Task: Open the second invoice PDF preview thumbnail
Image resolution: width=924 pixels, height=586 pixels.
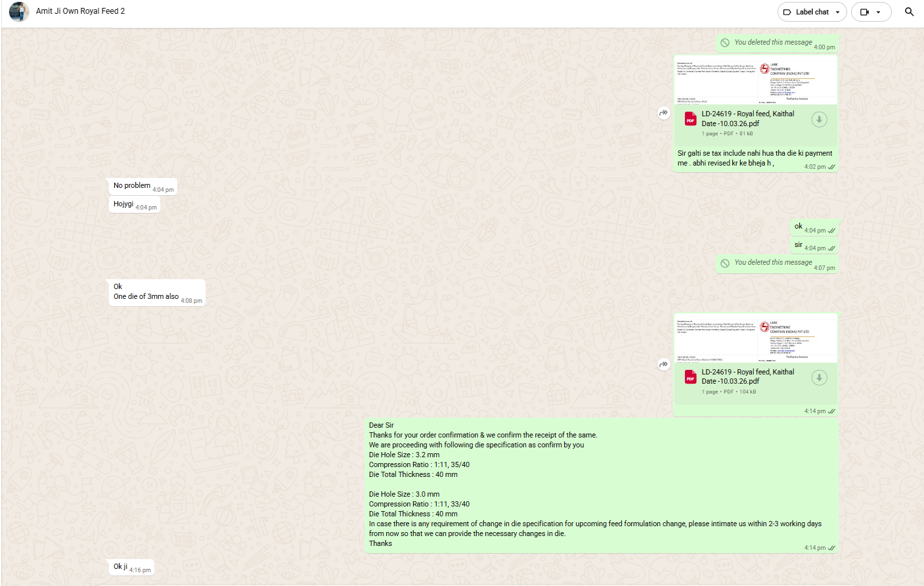Action: tap(755, 338)
